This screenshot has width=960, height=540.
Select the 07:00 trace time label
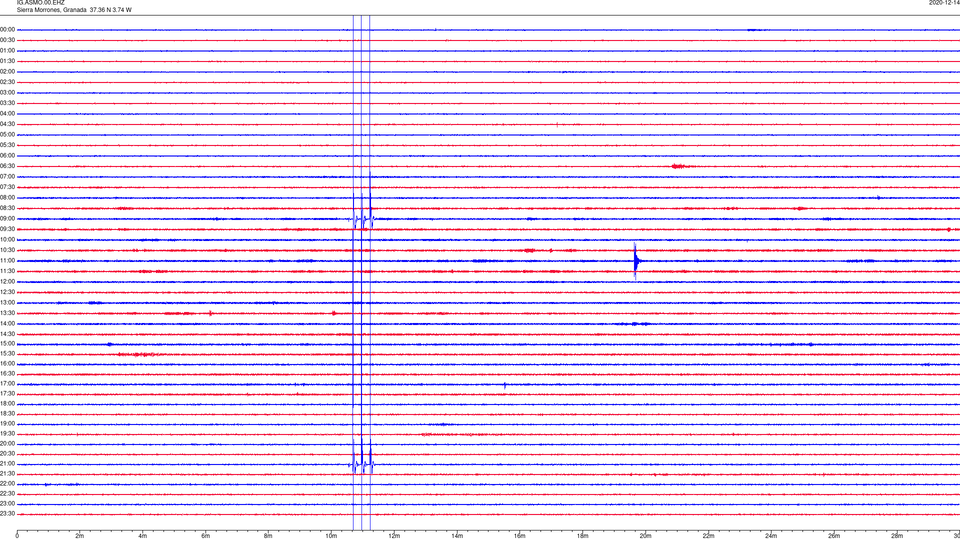8,176
